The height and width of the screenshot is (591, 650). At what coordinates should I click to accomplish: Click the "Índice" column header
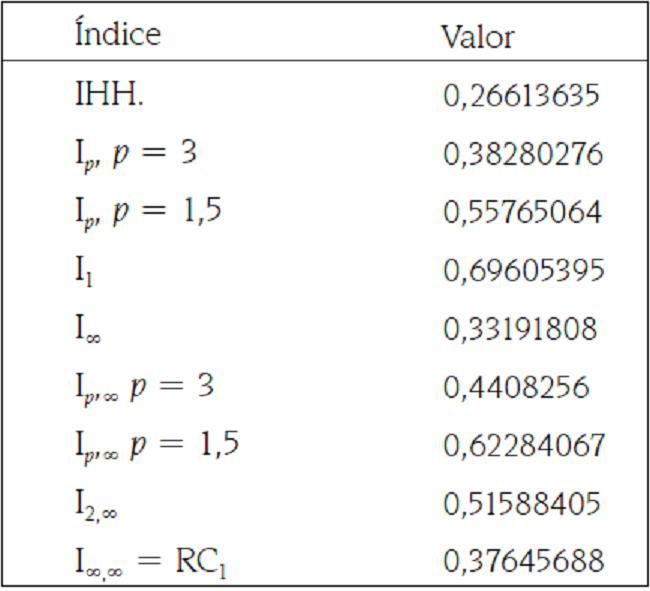click(118, 34)
